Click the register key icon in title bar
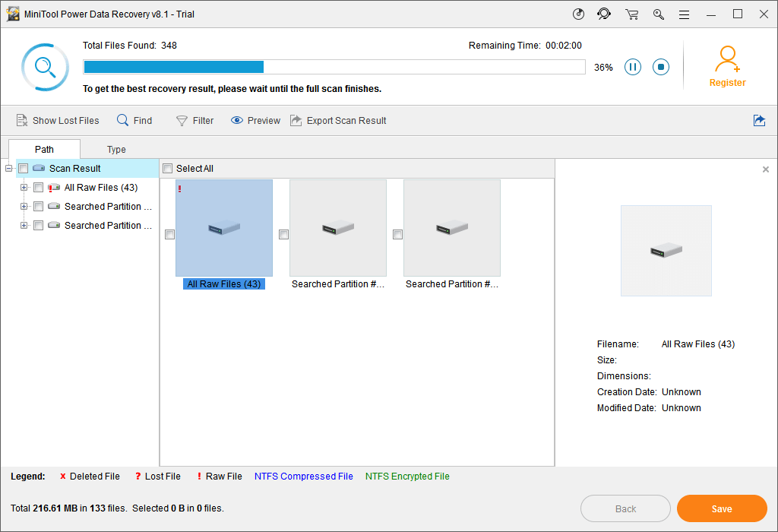Viewport: 778px width, 532px height. click(659, 14)
